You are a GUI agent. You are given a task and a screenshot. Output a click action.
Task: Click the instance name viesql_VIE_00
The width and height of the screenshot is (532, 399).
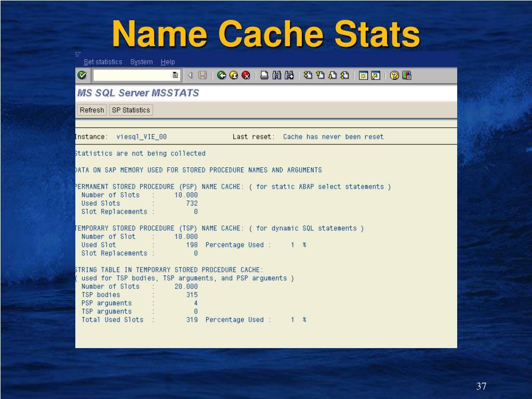pos(141,137)
